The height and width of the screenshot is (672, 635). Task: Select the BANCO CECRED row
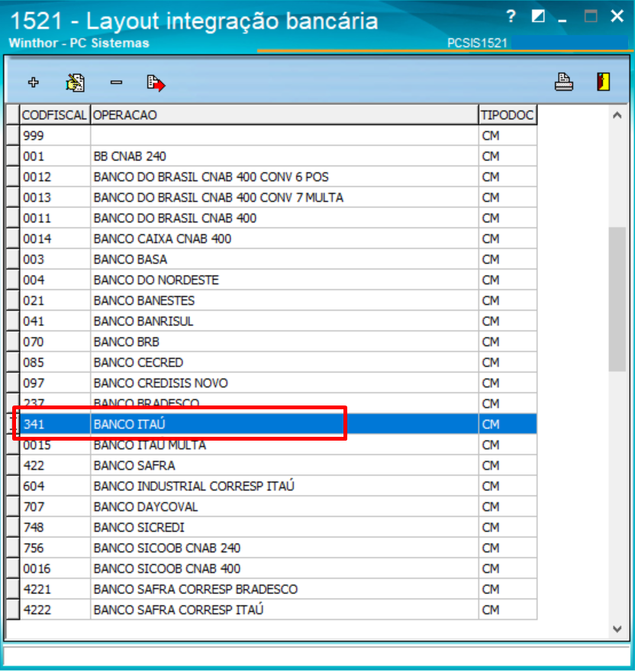tap(272, 362)
